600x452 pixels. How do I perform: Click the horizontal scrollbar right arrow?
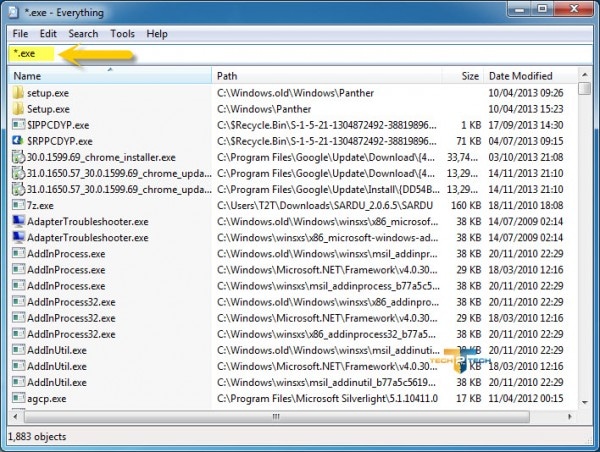[x=570, y=416]
